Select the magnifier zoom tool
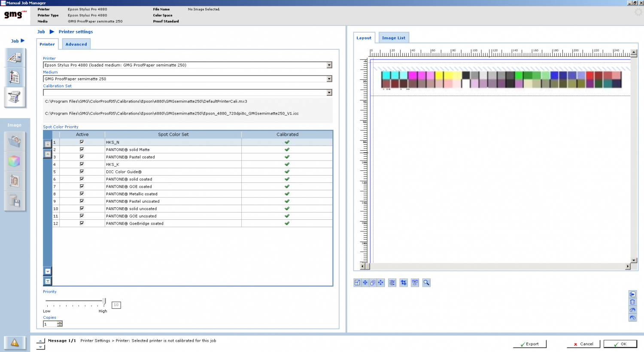This screenshot has height=352, width=644. click(x=426, y=282)
